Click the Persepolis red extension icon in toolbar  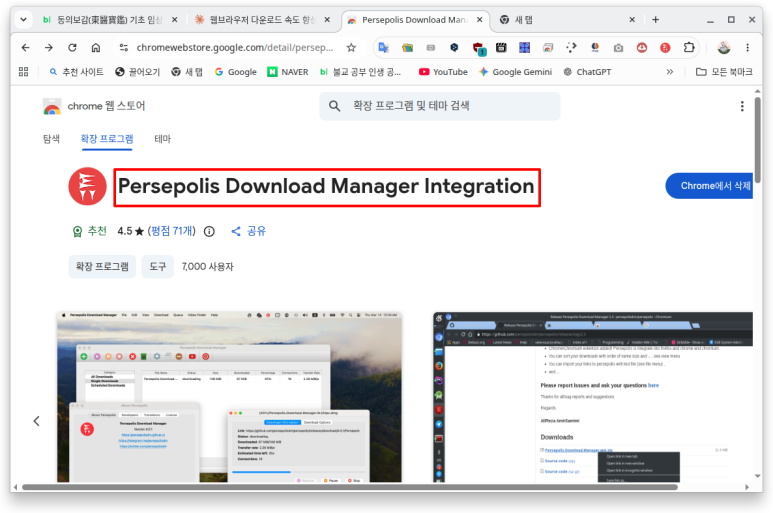tap(665, 47)
